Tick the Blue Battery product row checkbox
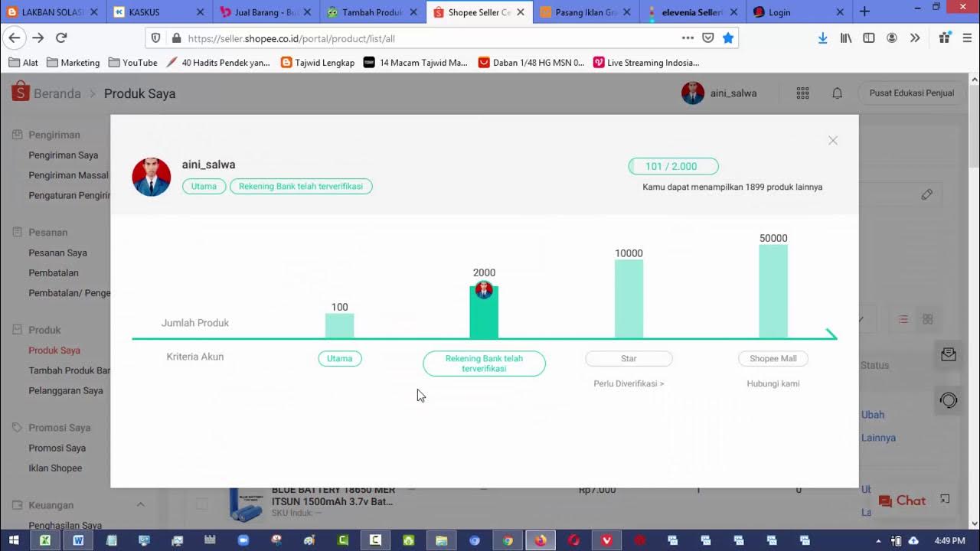Image resolution: width=980 pixels, height=551 pixels. [201, 504]
